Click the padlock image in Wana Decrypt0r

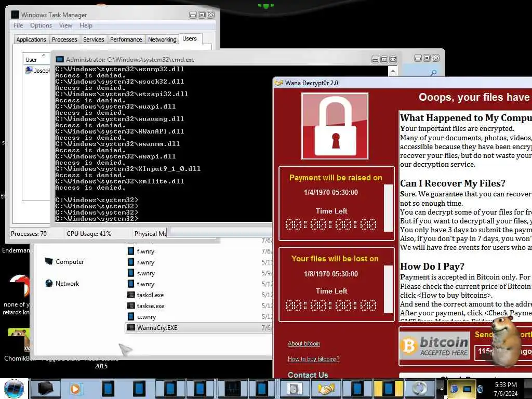click(335, 126)
